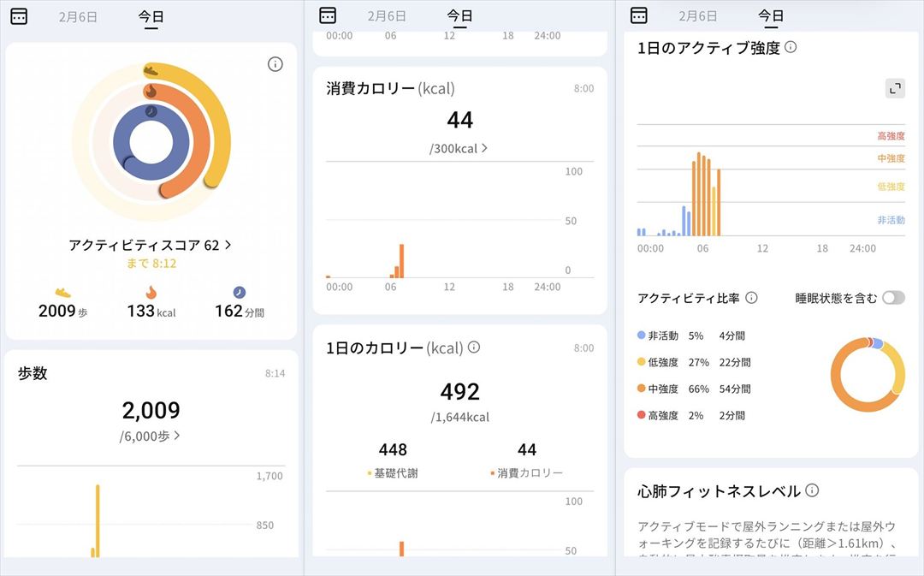Tap the flame icon above 133 kcal

(151, 293)
